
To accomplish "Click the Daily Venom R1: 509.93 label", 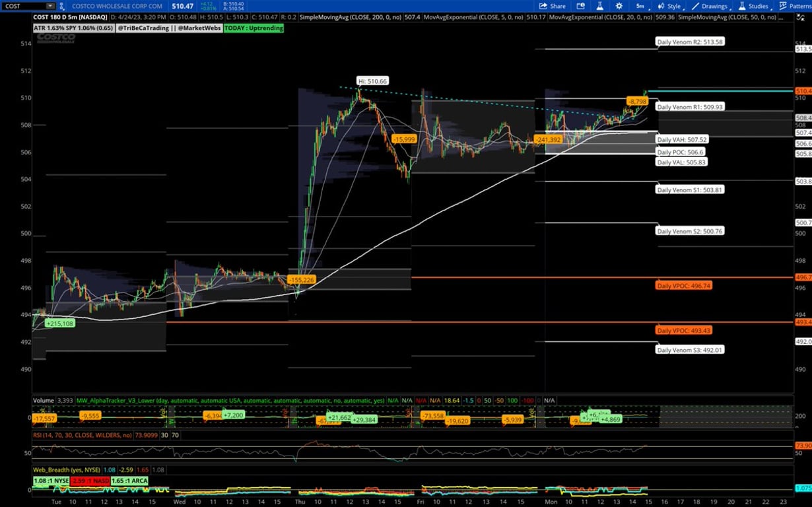I will pyautogui.click(x=690, y=107).
